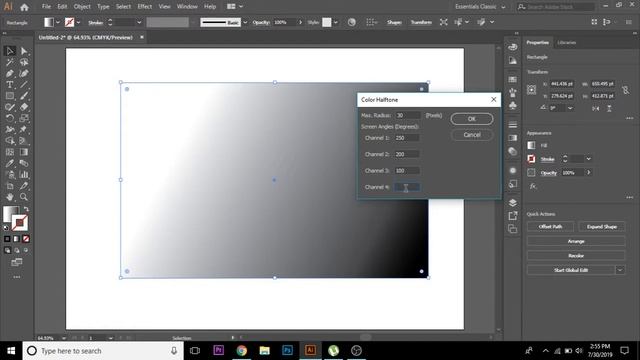Click the Channel 1 angle field

pos(407,138)
